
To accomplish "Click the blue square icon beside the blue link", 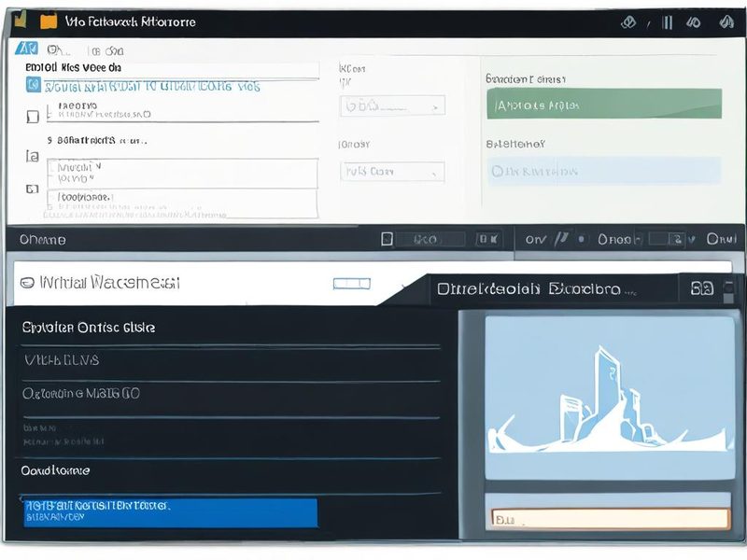I will coord(33,85).
